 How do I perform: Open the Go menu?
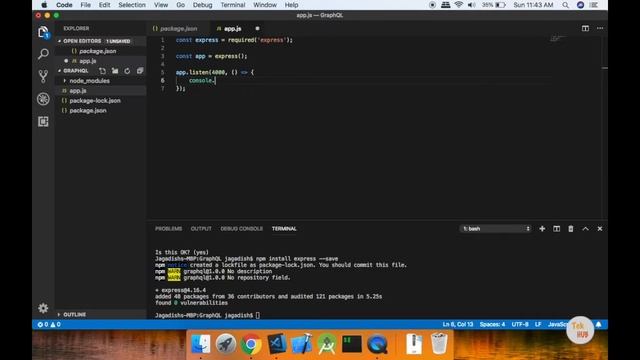point(180,5)
